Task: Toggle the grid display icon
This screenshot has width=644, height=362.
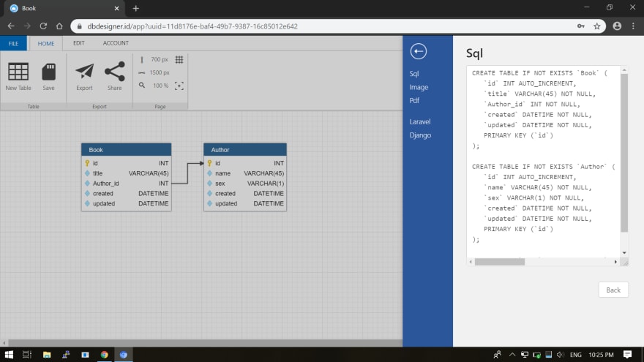Action: pos(179,59)
